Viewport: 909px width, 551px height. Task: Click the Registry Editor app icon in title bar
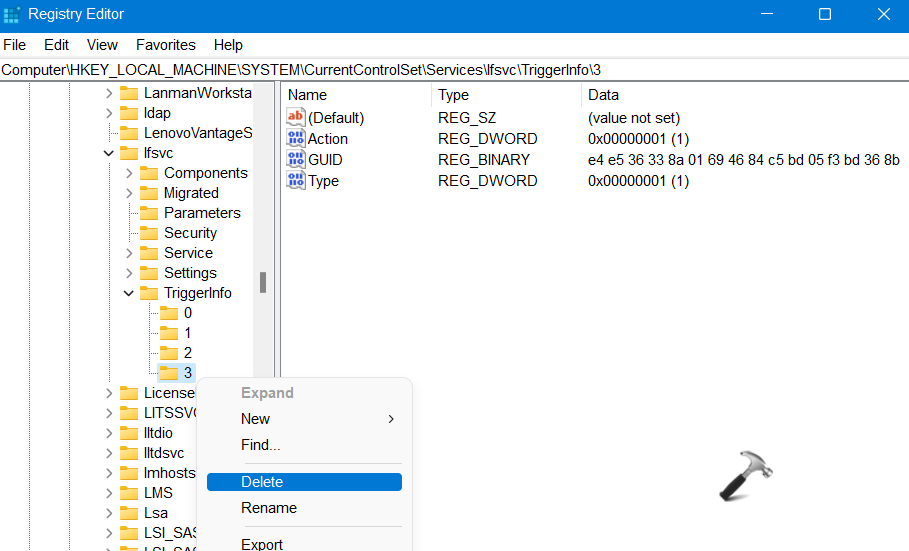pos(12,14)
